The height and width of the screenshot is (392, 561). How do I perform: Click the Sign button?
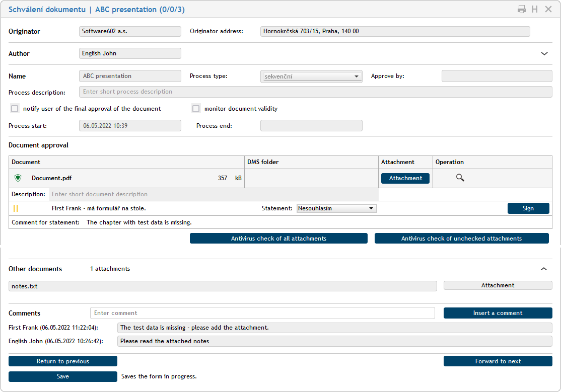click(x=528, y=208)
